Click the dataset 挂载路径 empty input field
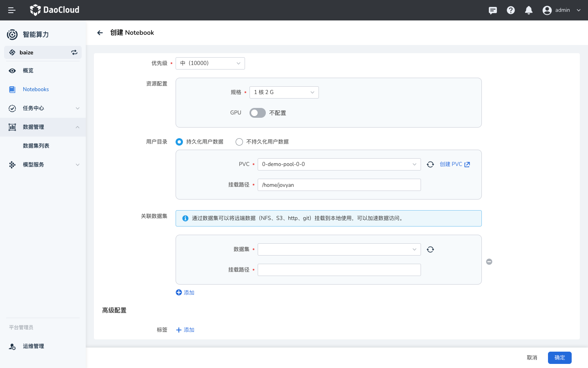This screenshot has height=368, width=588. (x=339, y=270)
